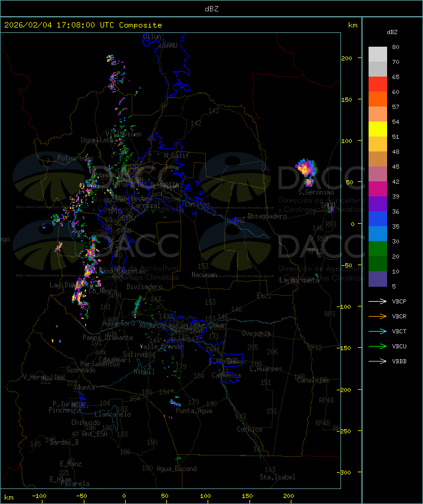
Task: Click the cyan VBCT arrow in legend
Action: pos(378,331)
